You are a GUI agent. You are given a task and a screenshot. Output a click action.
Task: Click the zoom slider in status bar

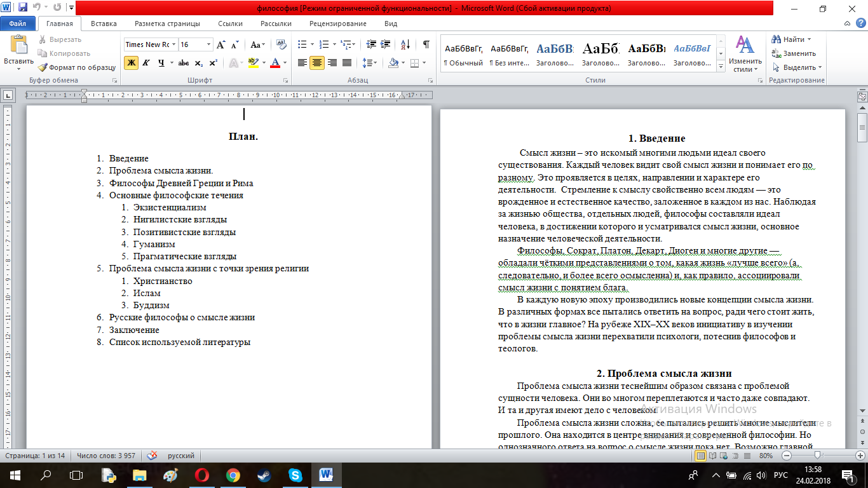818,456
